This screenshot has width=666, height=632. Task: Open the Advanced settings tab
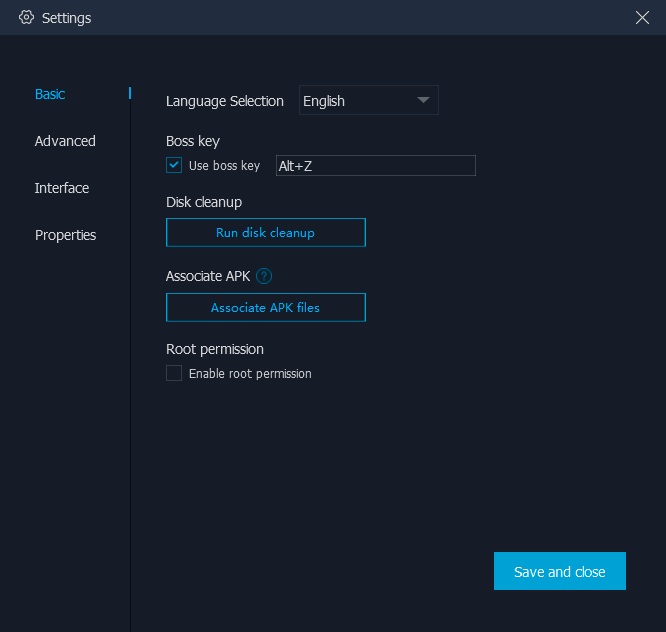coord(65,141)
